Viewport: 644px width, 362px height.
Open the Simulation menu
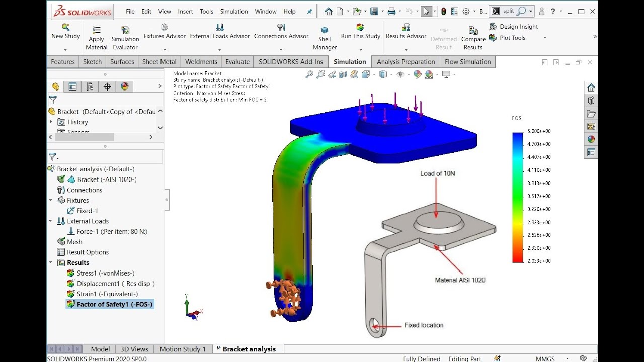coord(234,11)
